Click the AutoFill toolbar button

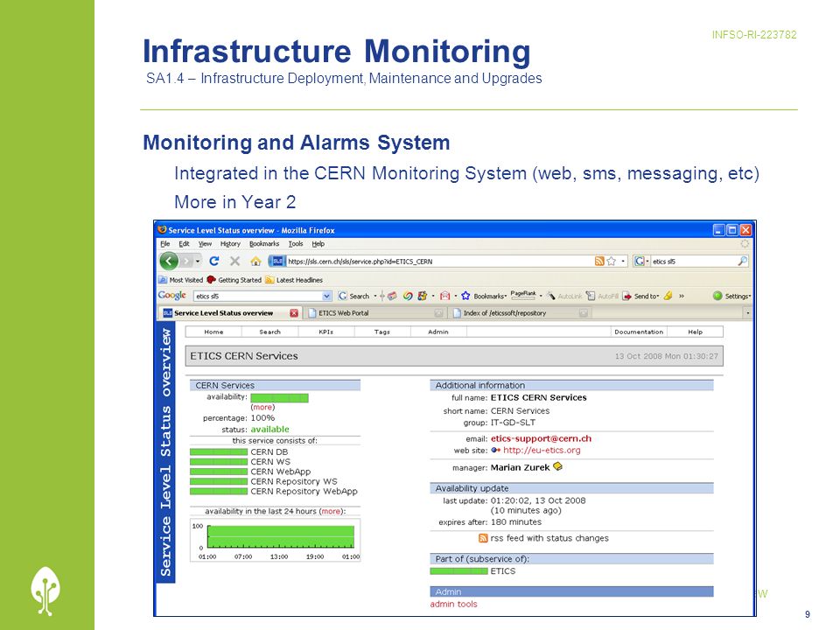click(x=602, y=296)
